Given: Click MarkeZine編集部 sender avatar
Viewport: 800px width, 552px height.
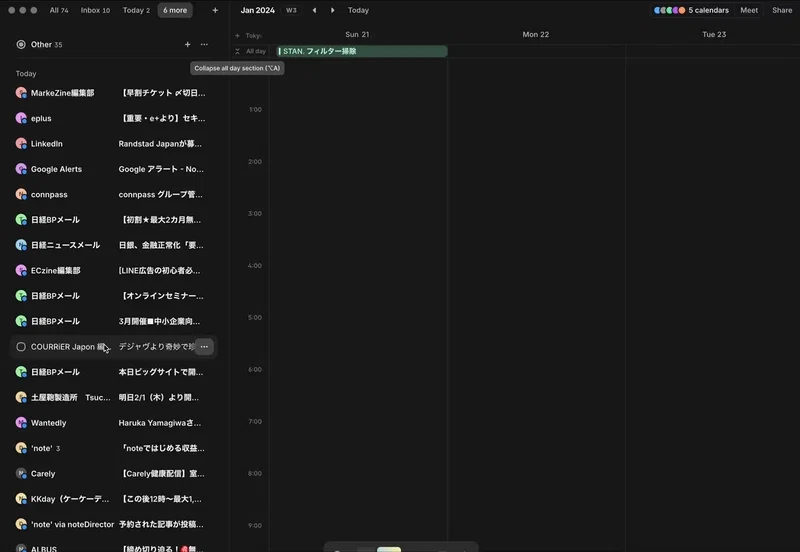Looking at the screenshot, I should pyautogui.click(x=21, y=93).
